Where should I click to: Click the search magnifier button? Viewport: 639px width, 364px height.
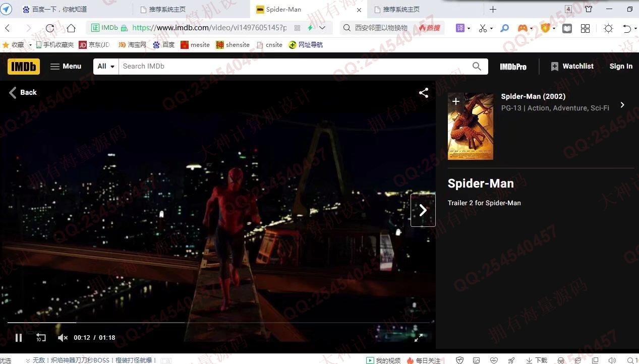pyautogui.click(x=477, y=66)
